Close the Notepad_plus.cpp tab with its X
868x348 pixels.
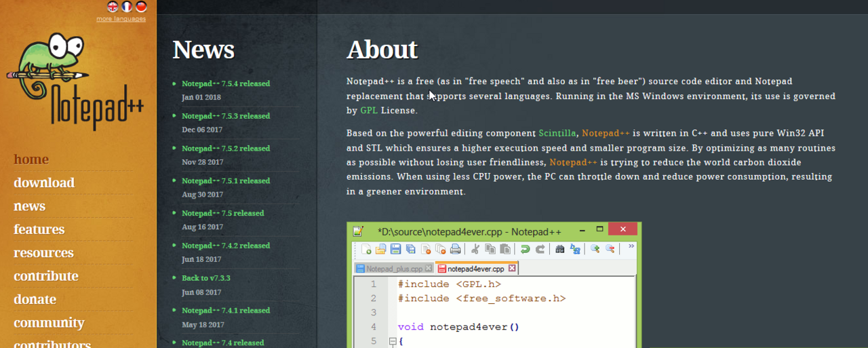429,269
